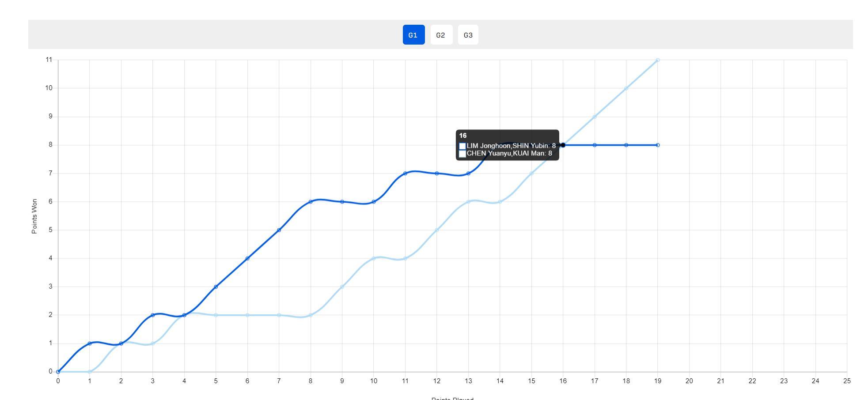Click the highlighted black data point at 16
The image size is (868, 400).
point(563,145)
